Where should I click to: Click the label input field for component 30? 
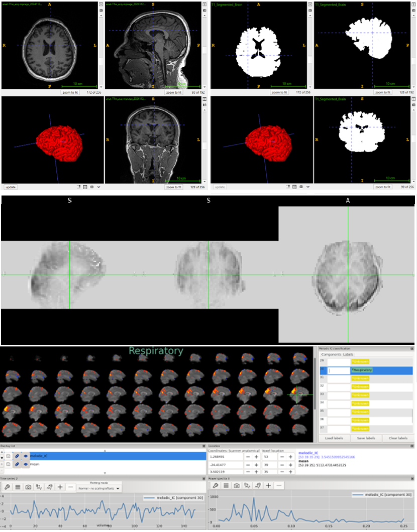pyautogui.click(x=338, y=370)
